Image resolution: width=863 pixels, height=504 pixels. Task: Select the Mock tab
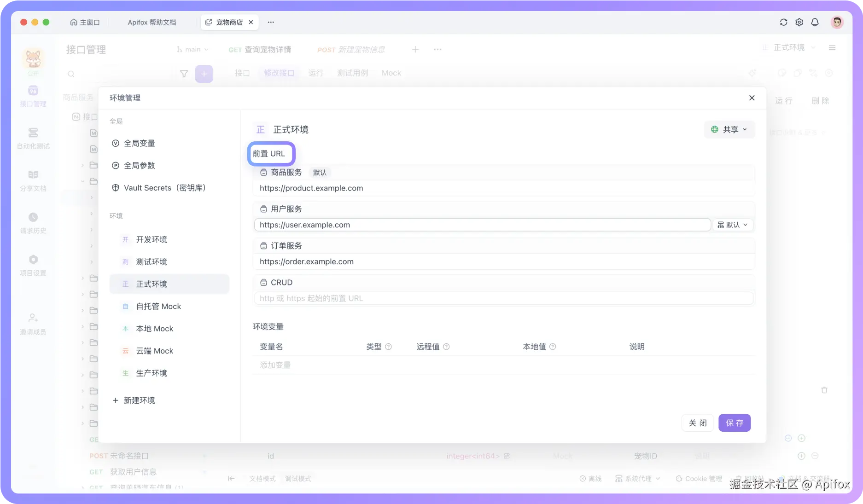coord(391,73)
